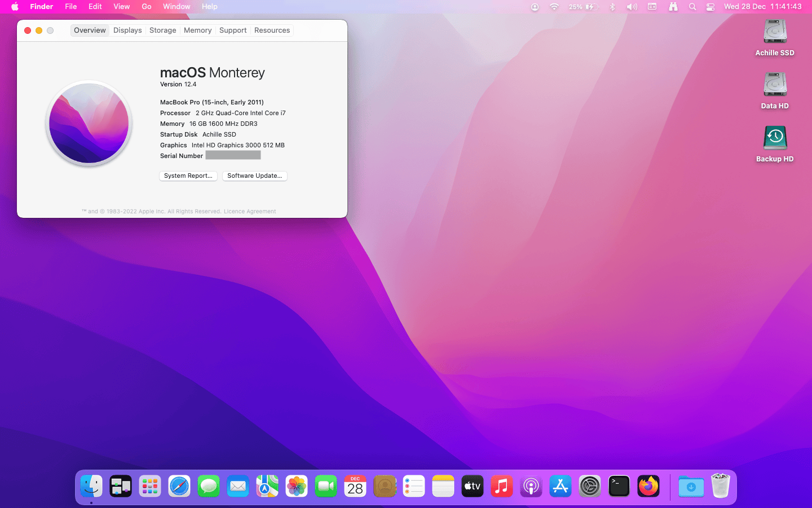Open the Bluetooth menu bar icon
Image resolution: width=812 pixels, height=508 pixels.
point(612,7)
